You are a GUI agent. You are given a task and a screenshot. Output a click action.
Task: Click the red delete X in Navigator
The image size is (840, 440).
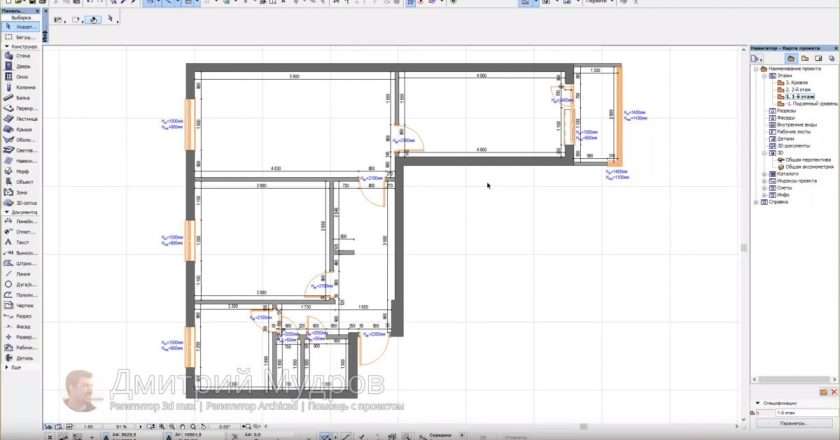pyautogui.click(x=834, y=392)
